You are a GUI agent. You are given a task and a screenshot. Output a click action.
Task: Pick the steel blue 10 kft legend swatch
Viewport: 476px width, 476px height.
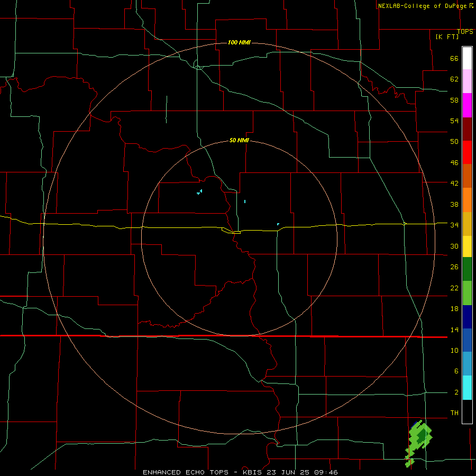tap(467, 364)
